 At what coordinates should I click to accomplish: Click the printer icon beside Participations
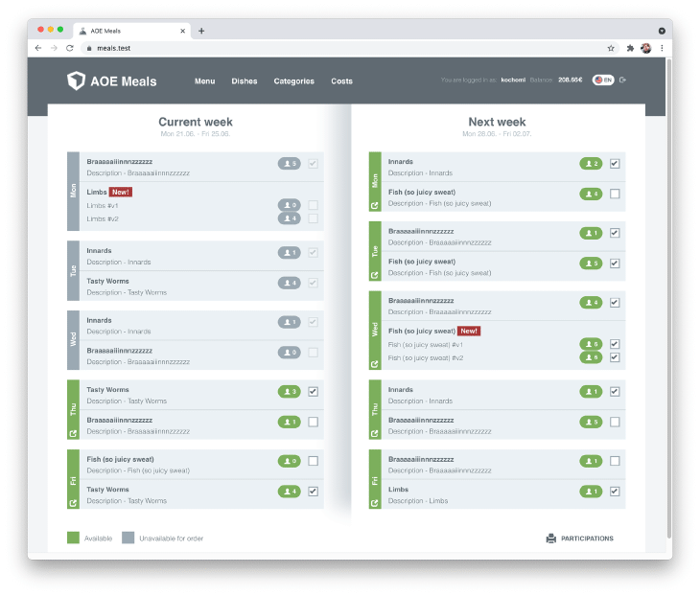pos(550,539)
